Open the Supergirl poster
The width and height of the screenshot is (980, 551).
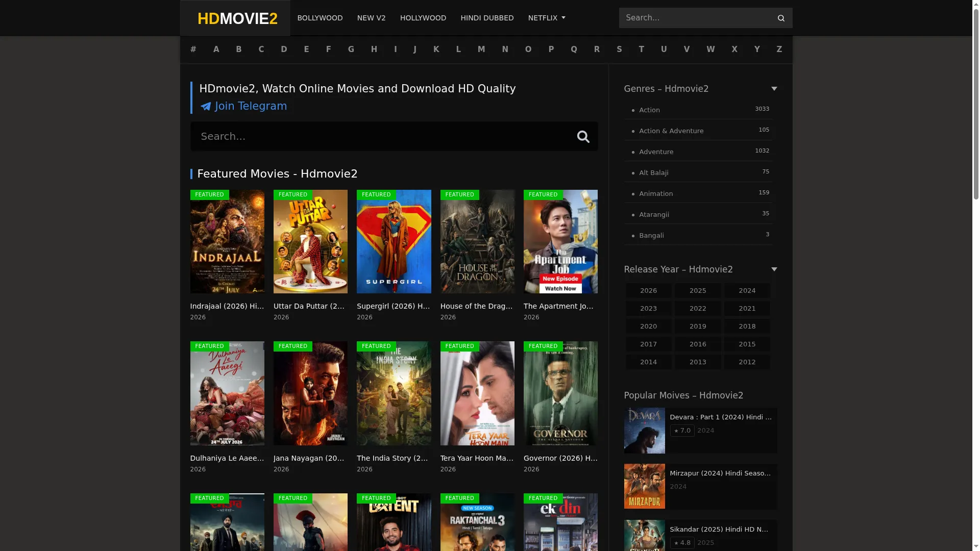point(394,242)
